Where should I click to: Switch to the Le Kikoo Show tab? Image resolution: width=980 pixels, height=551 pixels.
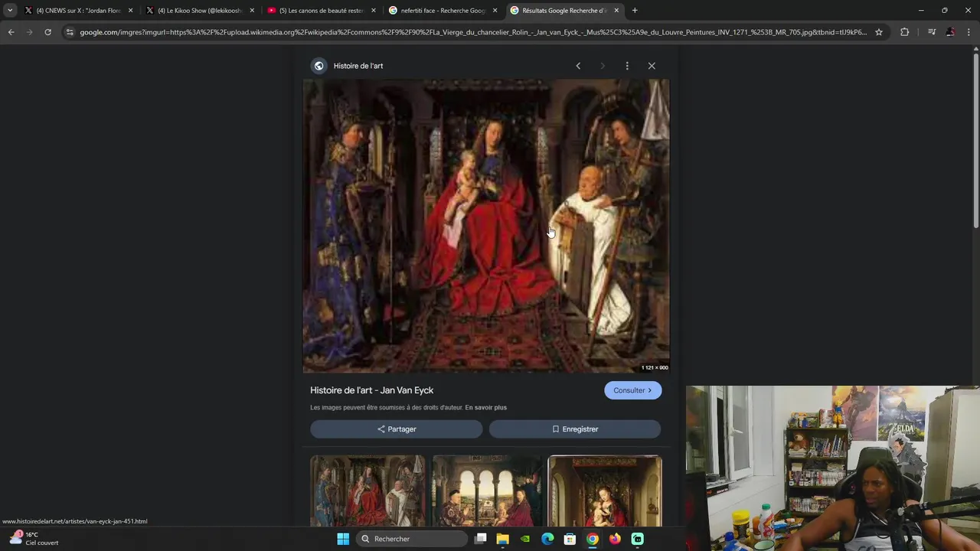200,11
